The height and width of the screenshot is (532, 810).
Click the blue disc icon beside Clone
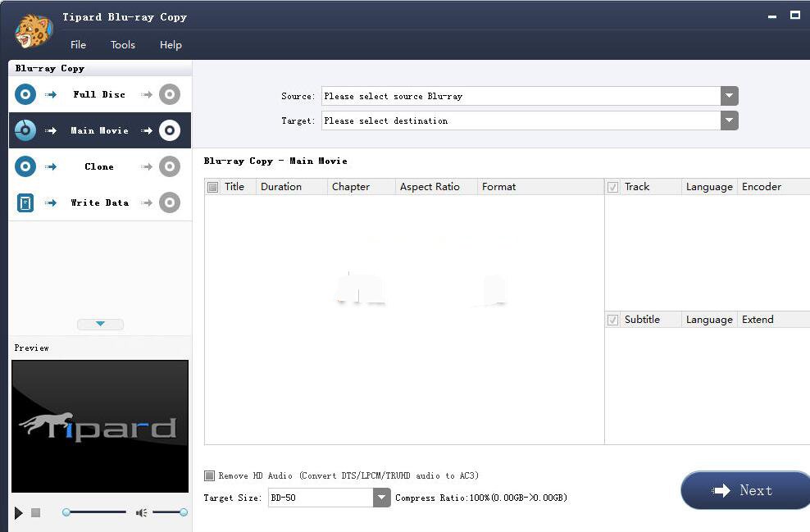click(25, 167)
